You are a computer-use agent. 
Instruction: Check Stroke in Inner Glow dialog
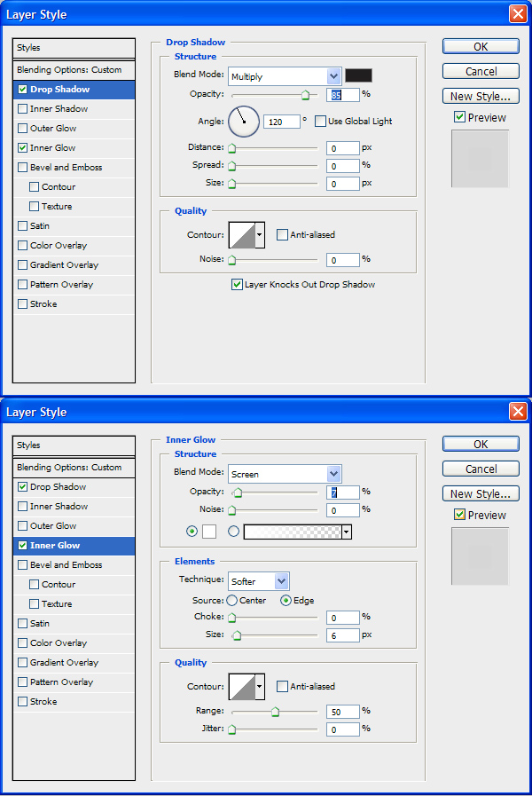22,702
